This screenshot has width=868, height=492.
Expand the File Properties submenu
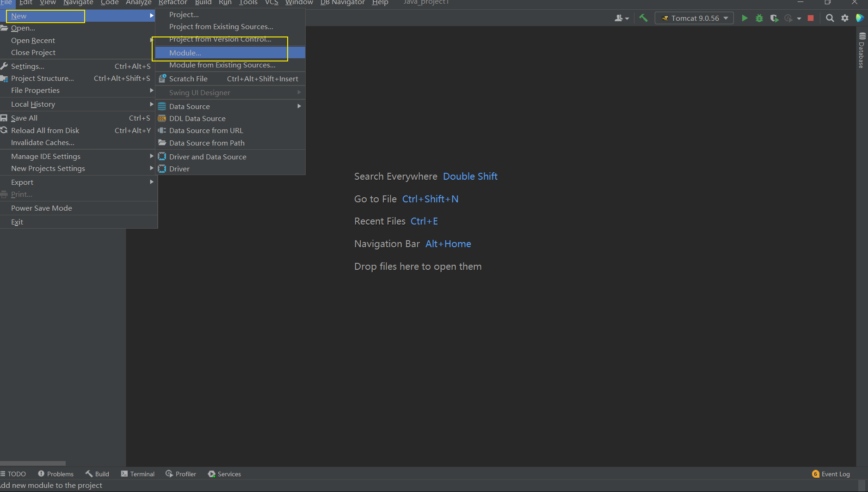79,91
